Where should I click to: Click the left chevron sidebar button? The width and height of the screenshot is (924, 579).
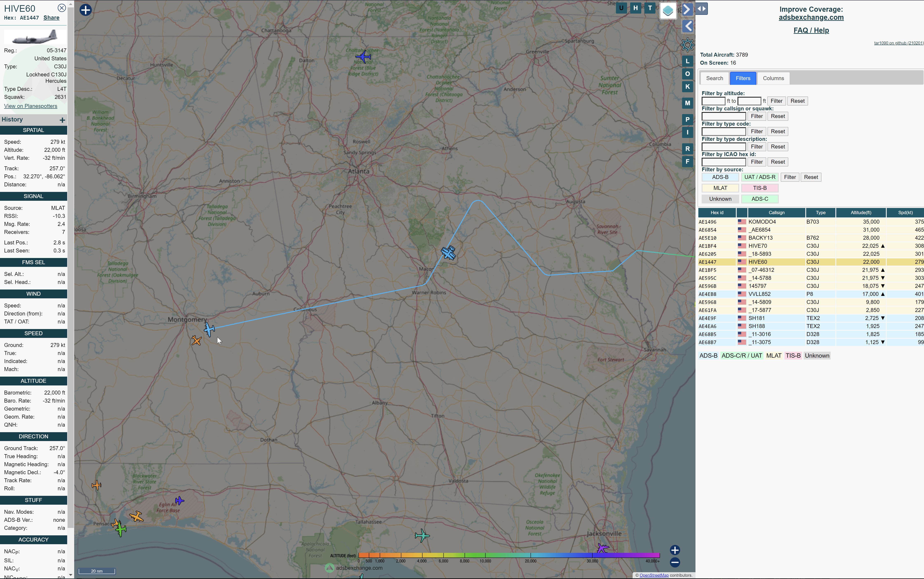687,26
